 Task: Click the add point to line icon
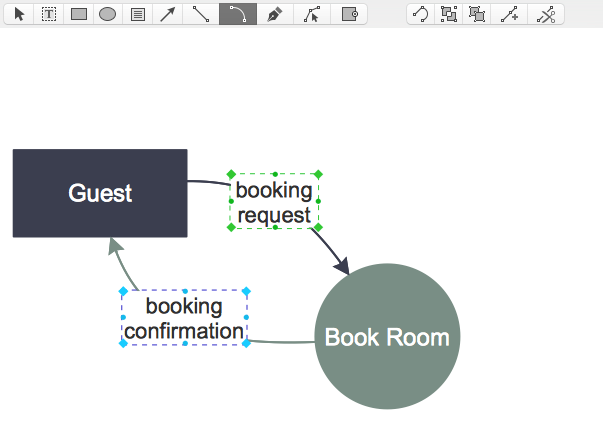[509, 14]
